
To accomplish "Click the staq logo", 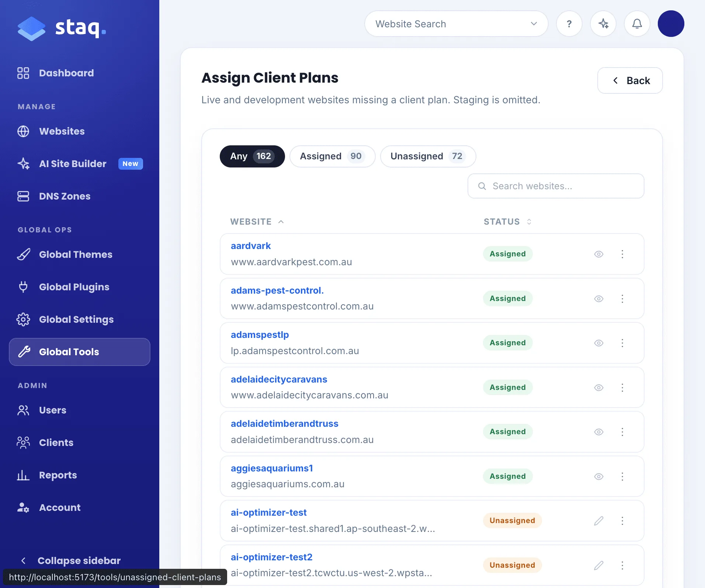I will point(62,28).
